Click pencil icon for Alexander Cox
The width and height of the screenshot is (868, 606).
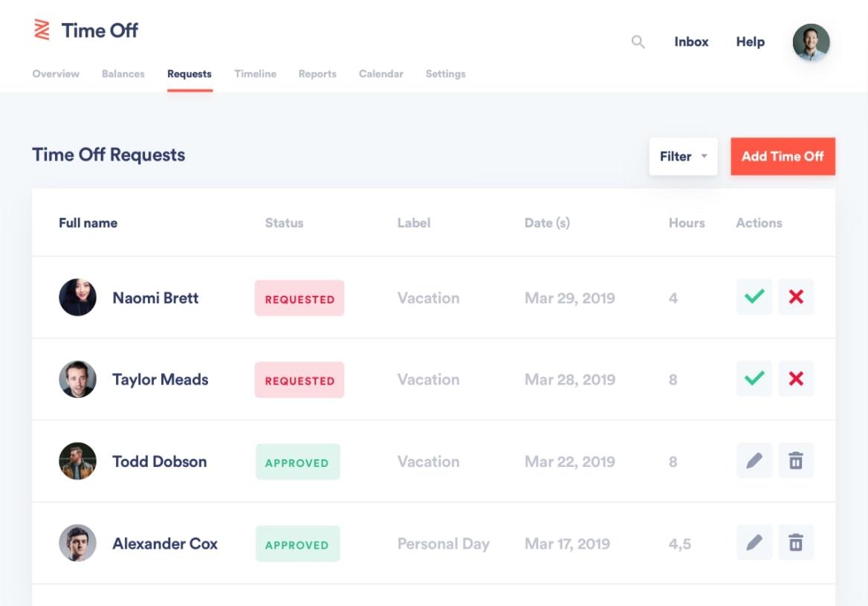point(754,543)
